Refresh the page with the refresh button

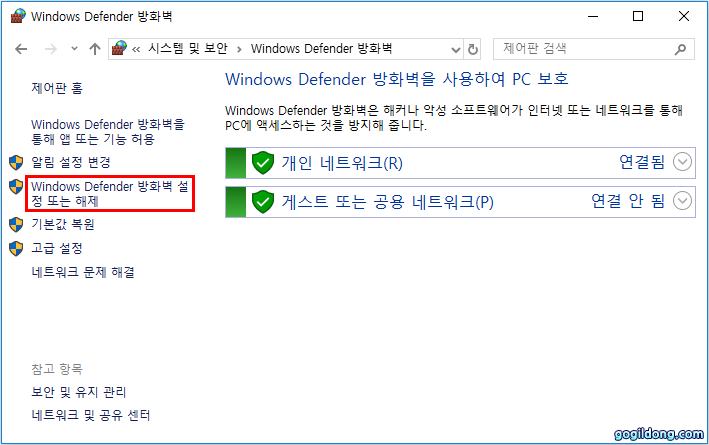pyautogui.click(x=473, y=49)
